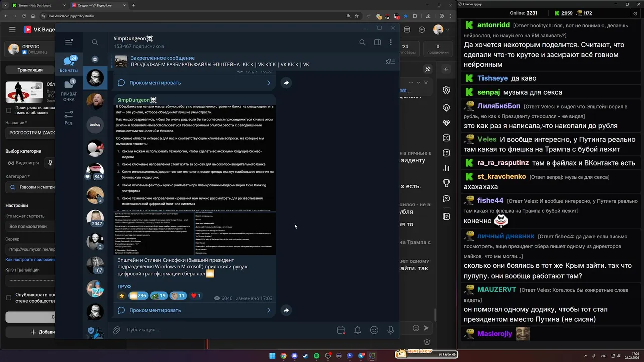Start voice message with the microphone icon
644x362 pixels.
[x=391, y=330]
